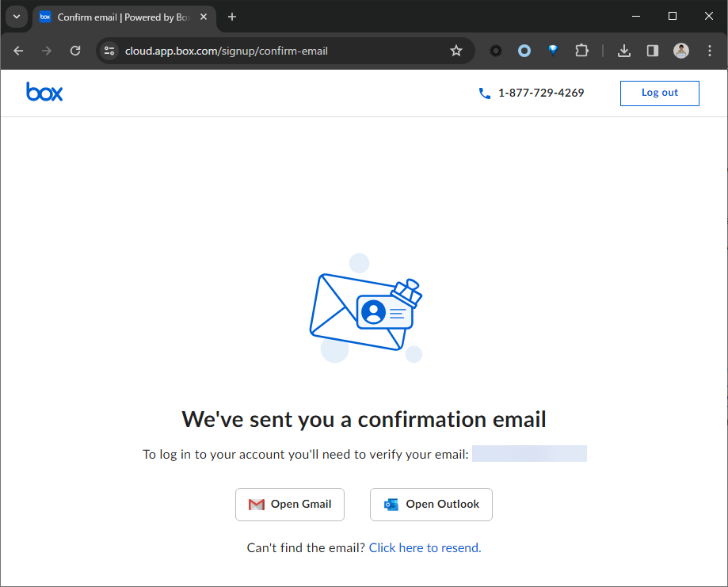Go back to the previous page
The image size is (728, 587).
point(19,51)
